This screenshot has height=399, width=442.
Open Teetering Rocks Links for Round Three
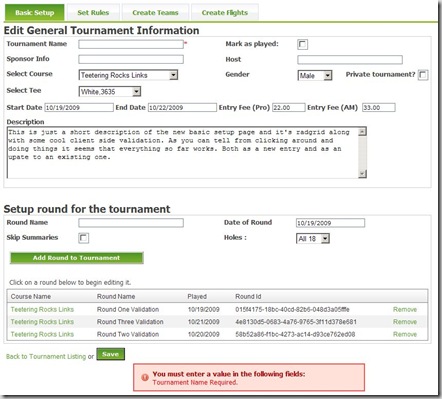42,322
